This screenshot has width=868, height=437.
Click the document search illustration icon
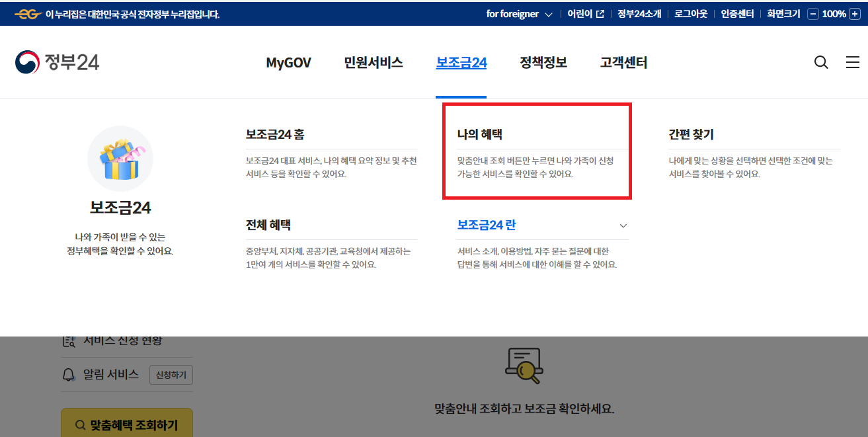524,367
